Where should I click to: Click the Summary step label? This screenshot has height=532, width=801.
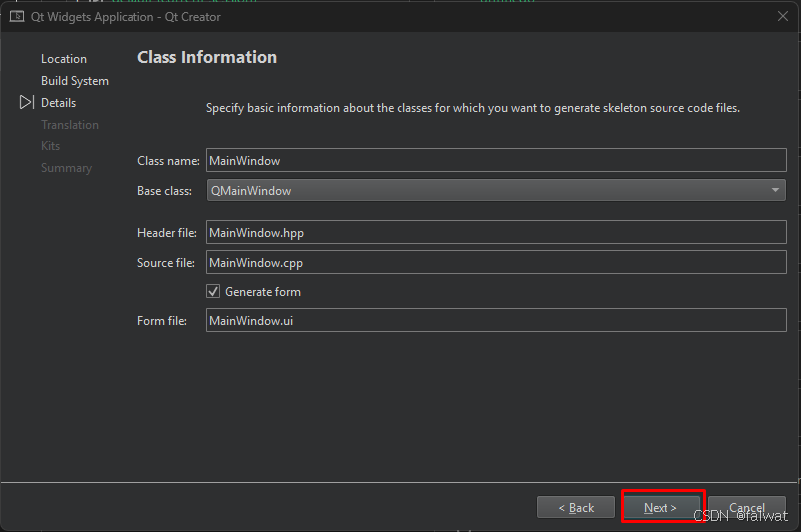click(x=66, y=168)
